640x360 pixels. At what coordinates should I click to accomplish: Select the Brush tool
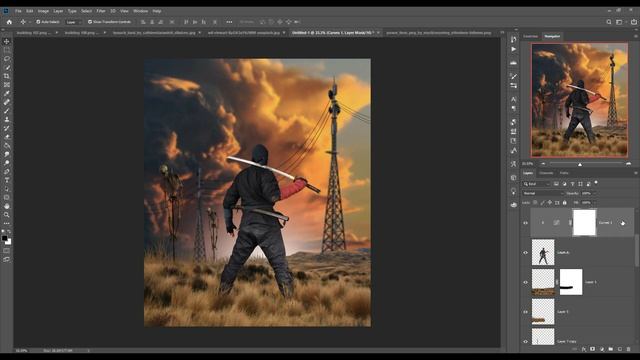click(7, 111)
